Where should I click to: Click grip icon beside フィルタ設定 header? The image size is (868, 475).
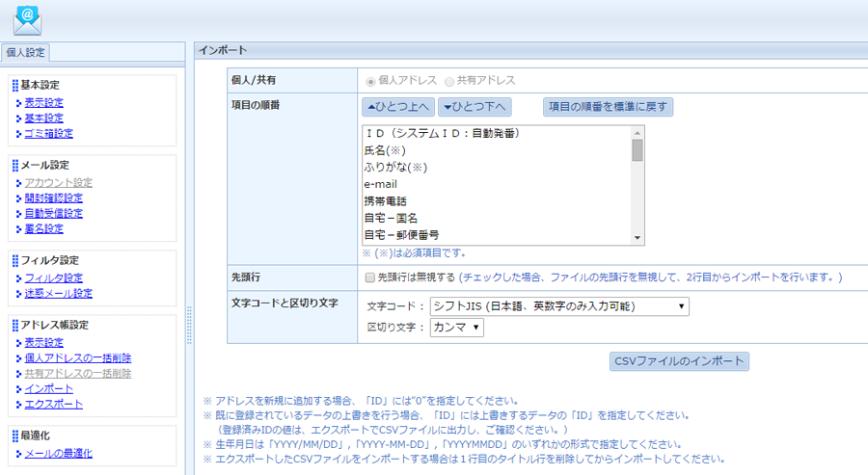coord(15,261)
